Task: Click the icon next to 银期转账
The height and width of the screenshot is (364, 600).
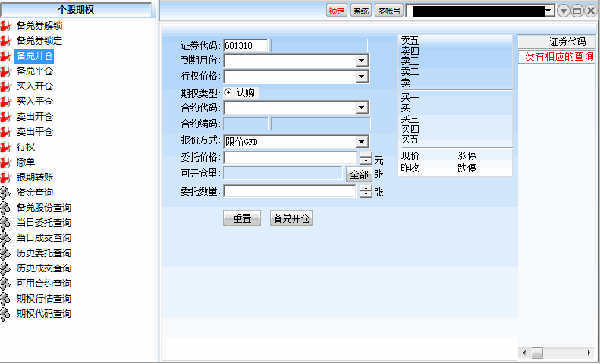Action: pyautogui.click(x=5, y=177)
